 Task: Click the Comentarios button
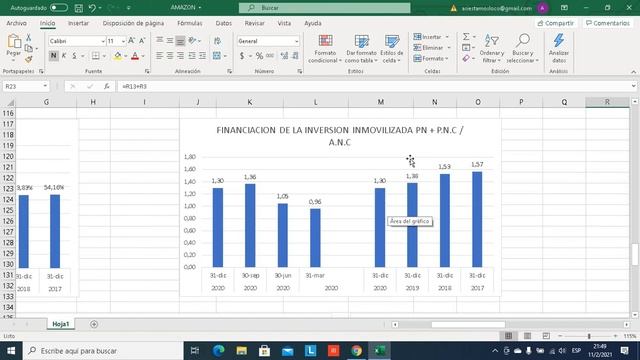coord(608,23)
